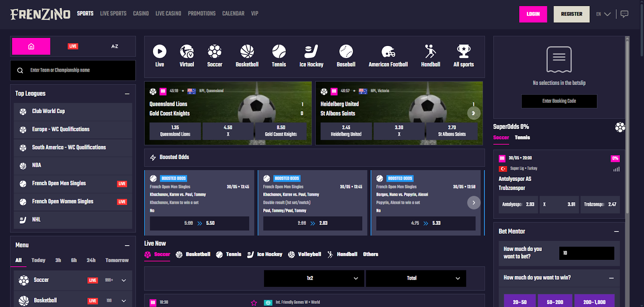Click the bet amount input showing 10
Screen dimensions: 644x307
(x=587, y=253)
